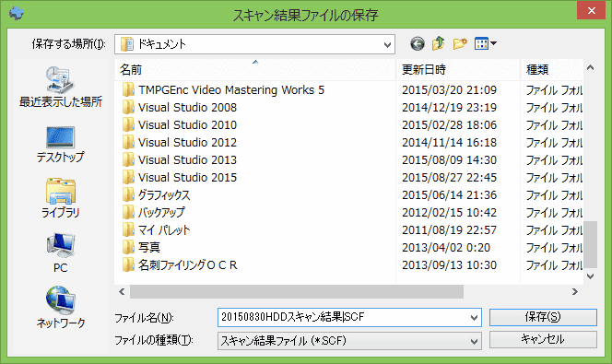Open 最近表示した場所 in the sidebar

click(60, 87)
